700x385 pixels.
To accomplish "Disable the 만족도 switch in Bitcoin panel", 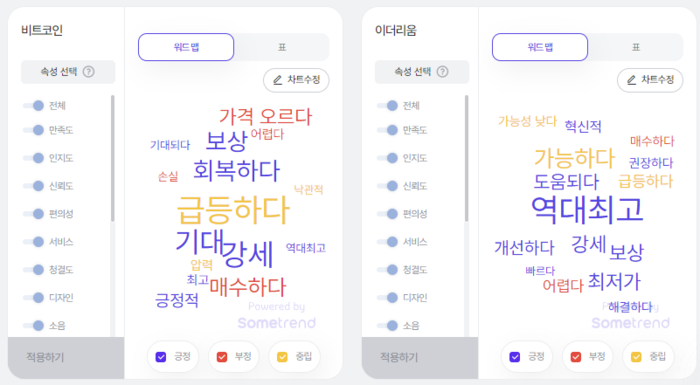I will point(33,130).
